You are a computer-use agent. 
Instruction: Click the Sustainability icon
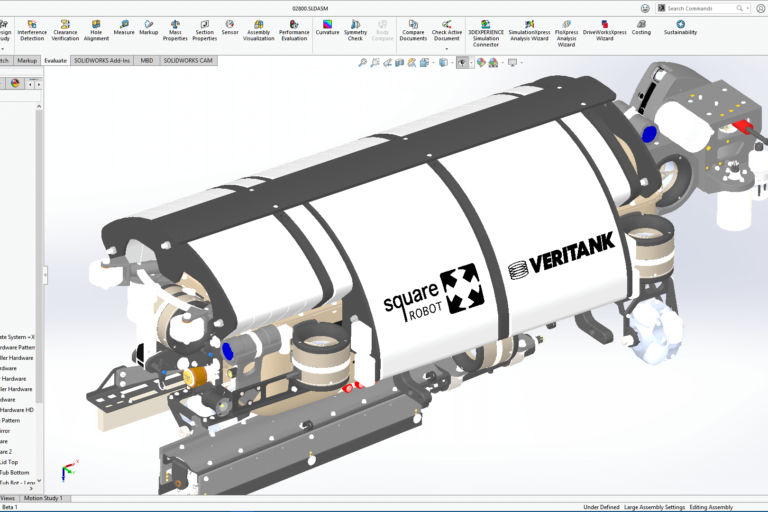point(681,26)
